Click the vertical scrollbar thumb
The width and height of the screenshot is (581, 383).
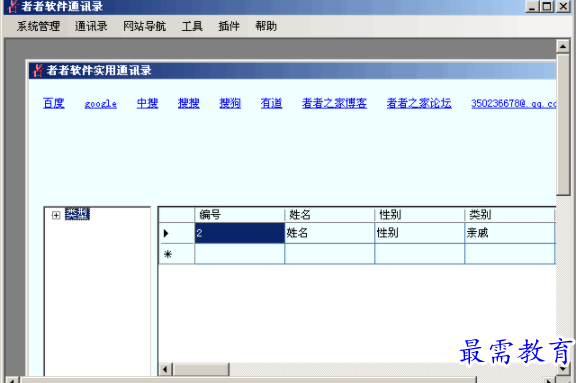[x=563, y=124]
